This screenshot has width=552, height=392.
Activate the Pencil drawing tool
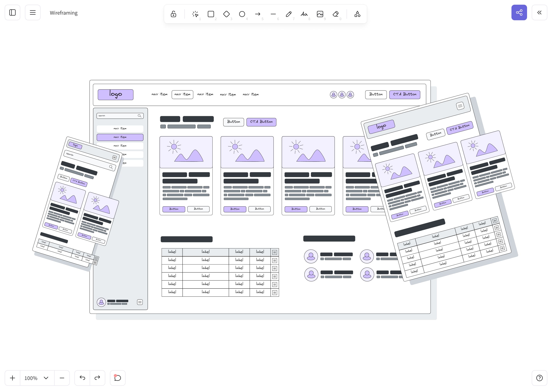[x=288, y=14]
